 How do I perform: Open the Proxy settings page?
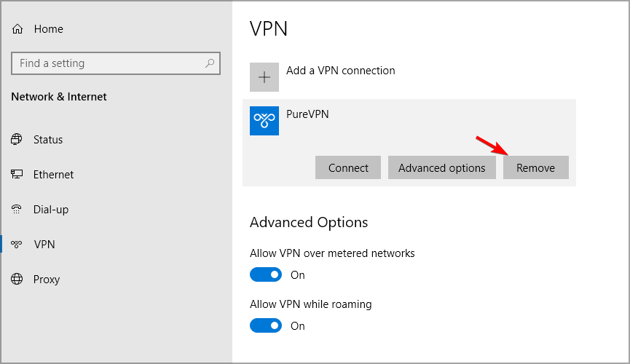[47, 280]
